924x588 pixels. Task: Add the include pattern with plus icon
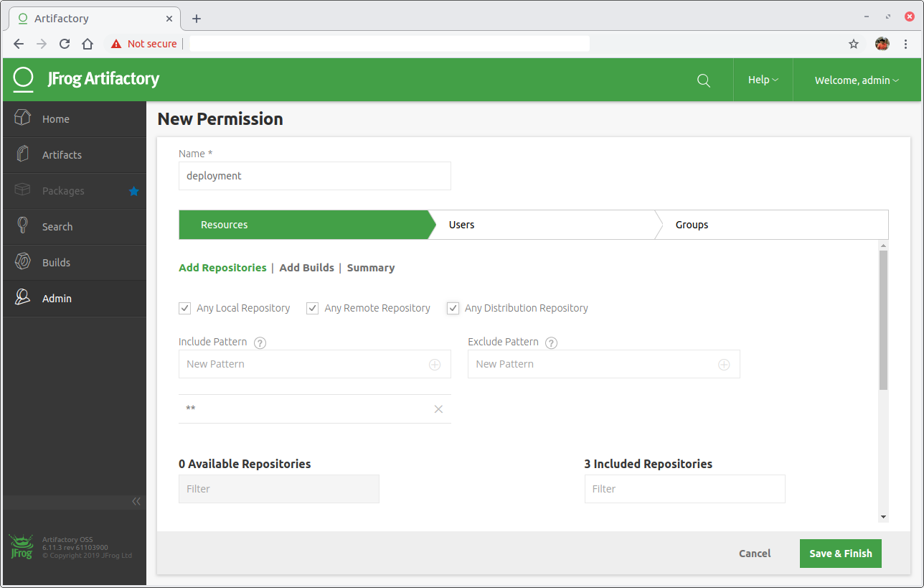(x=435, y=365)
